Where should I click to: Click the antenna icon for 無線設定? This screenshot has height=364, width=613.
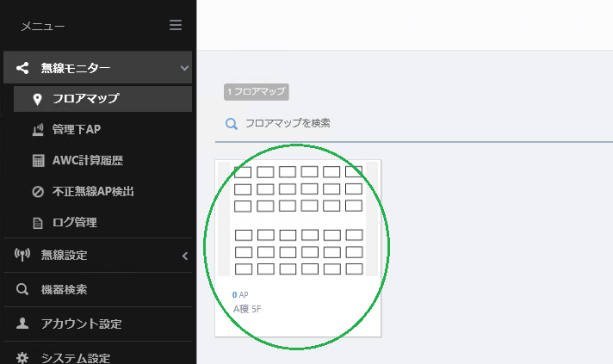[x=22, y=255]
